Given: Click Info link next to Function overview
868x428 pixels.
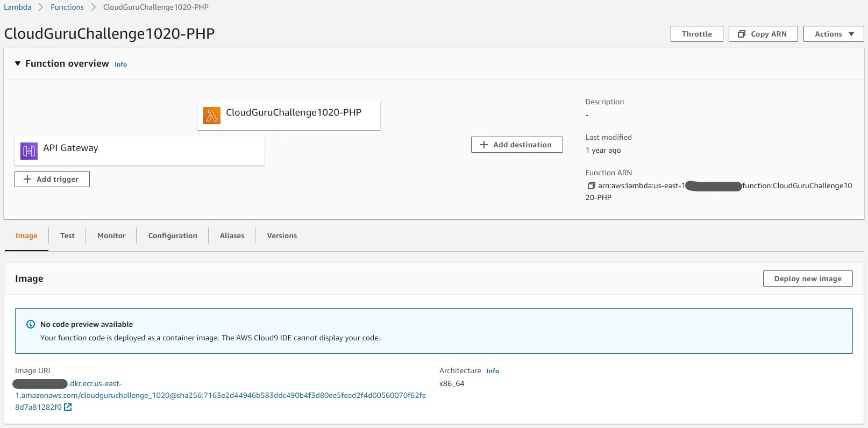Looking at the screenshot, I should pos(120,65).
